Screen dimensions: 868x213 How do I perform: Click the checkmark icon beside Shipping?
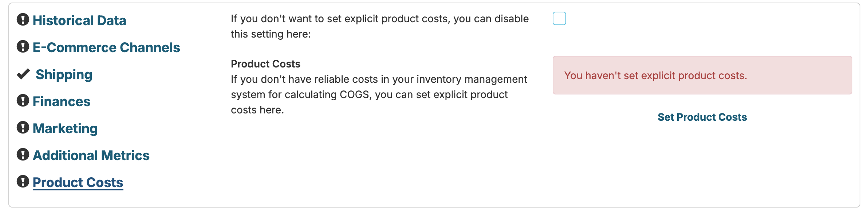[x=23, y=74]
